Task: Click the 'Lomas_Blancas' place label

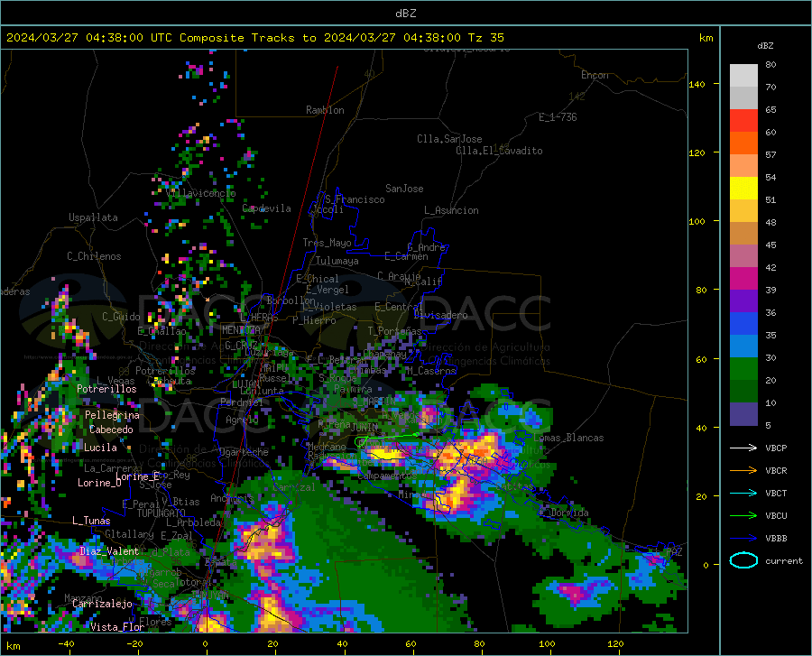Action: coord(568,438)
